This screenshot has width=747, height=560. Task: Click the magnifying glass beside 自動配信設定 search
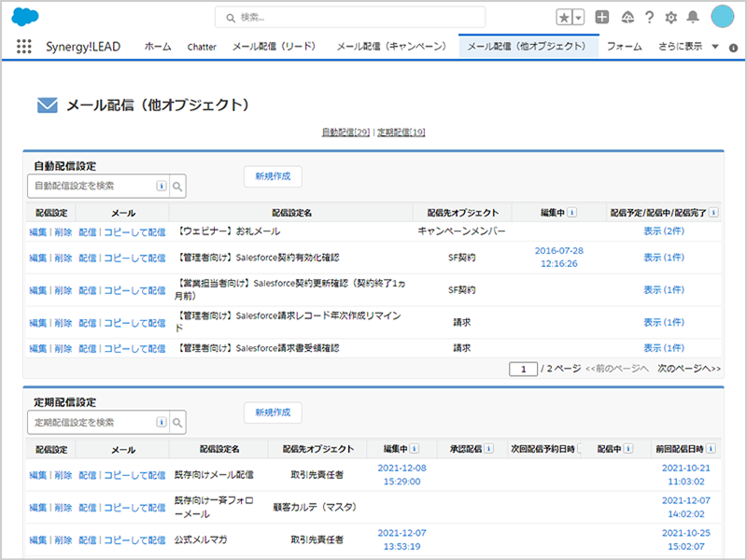pyautogui.click(x=176, y=186)
